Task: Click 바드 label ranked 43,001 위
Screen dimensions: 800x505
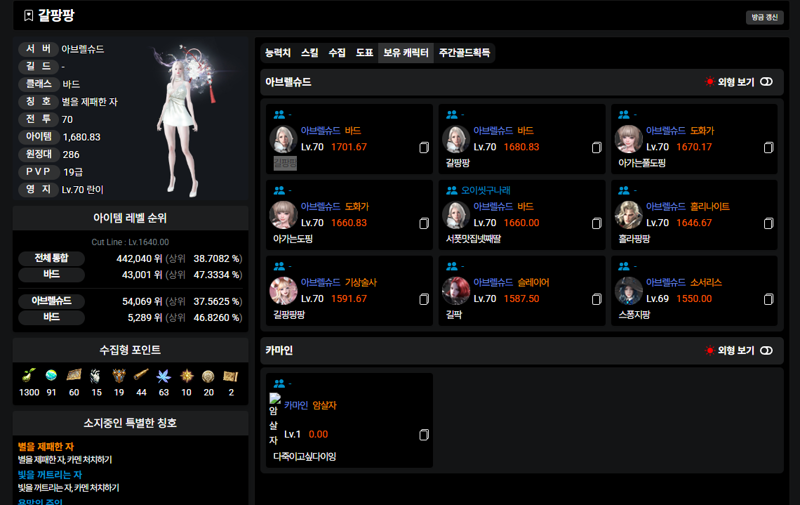Action: tap(51, 274)
